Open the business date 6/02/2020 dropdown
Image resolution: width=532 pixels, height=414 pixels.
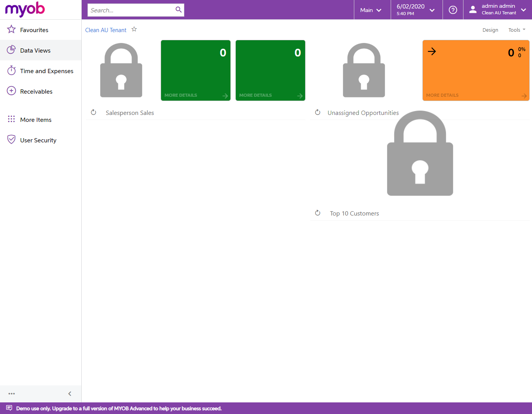click(x=416, y=10)
